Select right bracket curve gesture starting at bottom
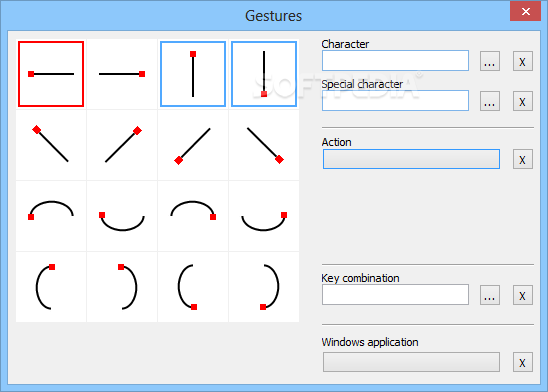 coord(264,287)
